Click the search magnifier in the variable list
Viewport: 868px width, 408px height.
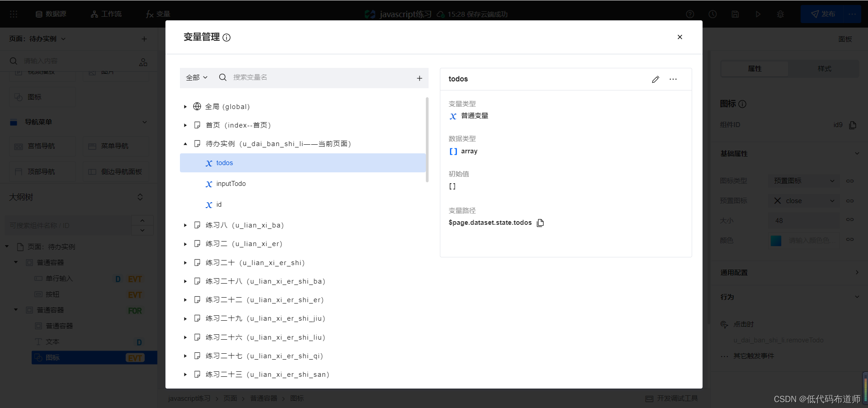pos(222,77)
